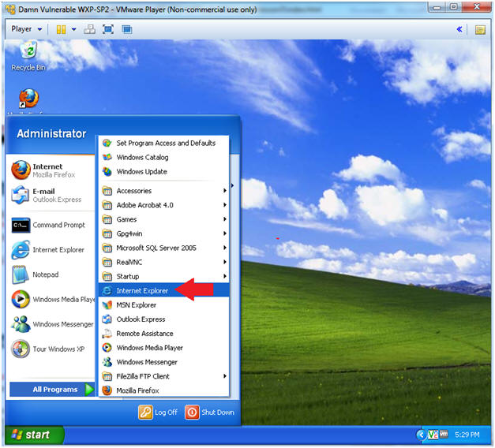Expand the Startup submenu
This screenshot has width=495, height=448.
[x=164, y=276]
